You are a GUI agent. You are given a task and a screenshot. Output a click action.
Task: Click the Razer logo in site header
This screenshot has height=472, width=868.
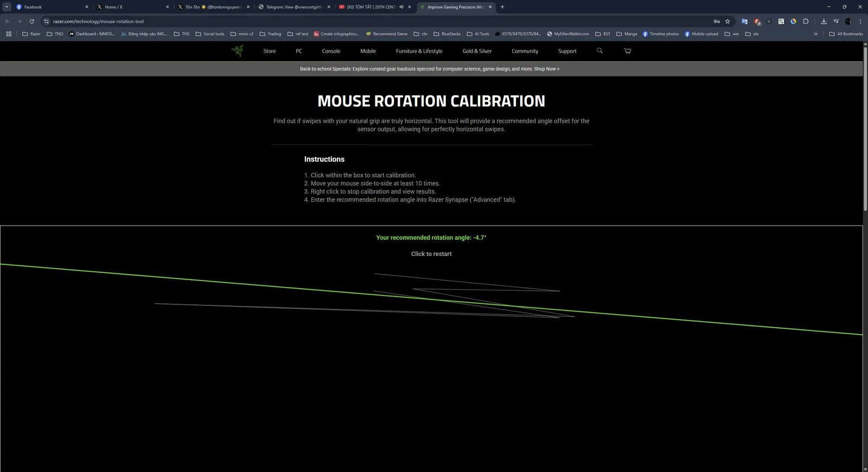point(238,51)
